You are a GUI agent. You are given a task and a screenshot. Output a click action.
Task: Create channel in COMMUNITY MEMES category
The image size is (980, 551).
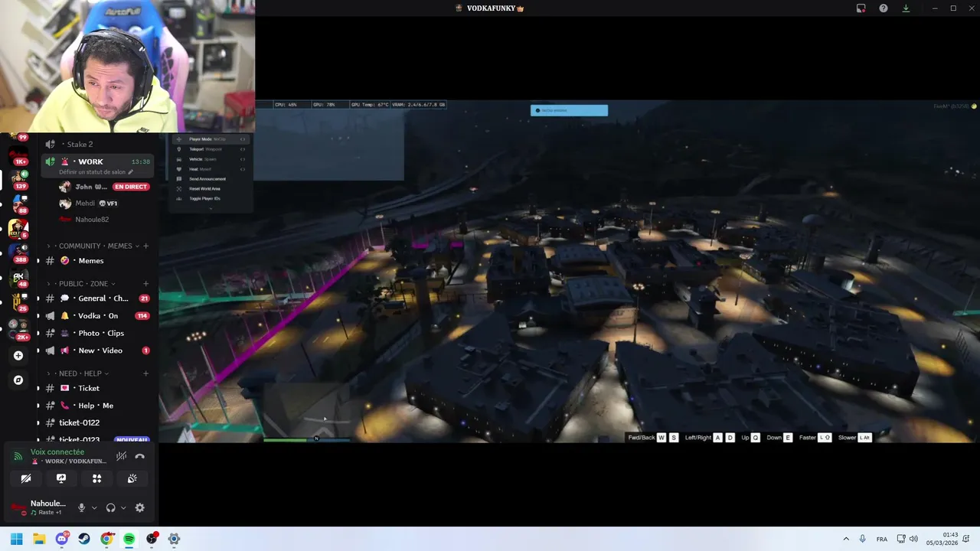coord(145,246)
